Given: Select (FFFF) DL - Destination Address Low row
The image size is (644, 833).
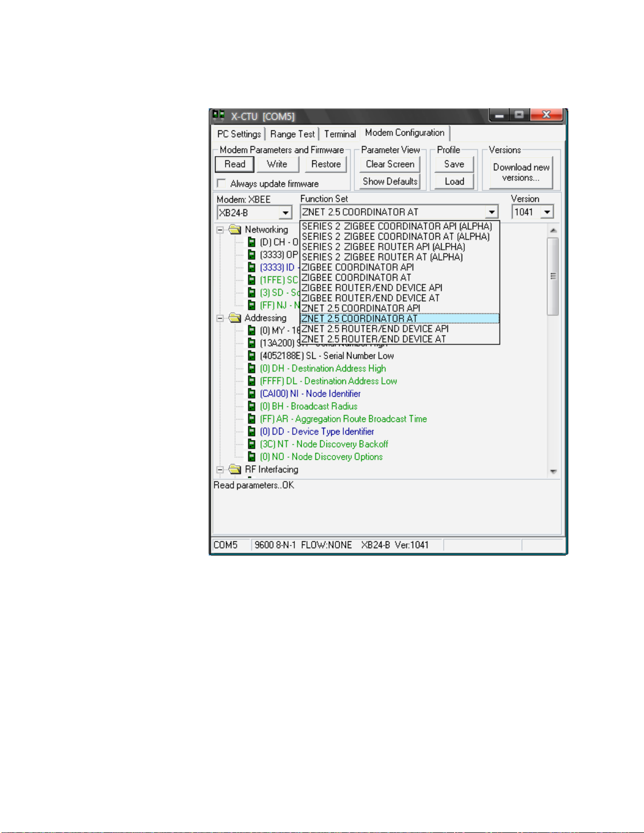Looking at the screenshot, I should click(329, 381).
